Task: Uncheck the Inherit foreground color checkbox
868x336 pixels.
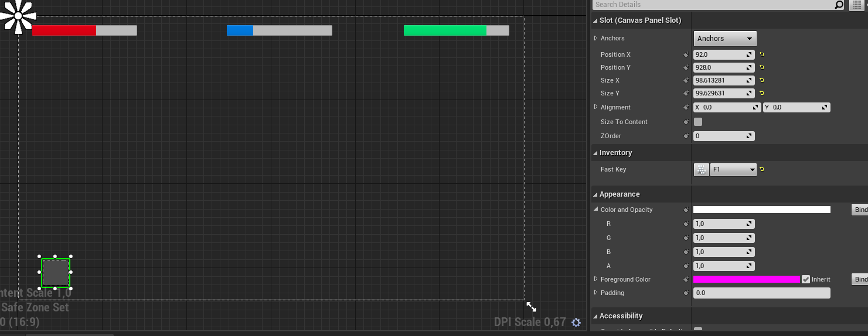Action: pos(806,279)
